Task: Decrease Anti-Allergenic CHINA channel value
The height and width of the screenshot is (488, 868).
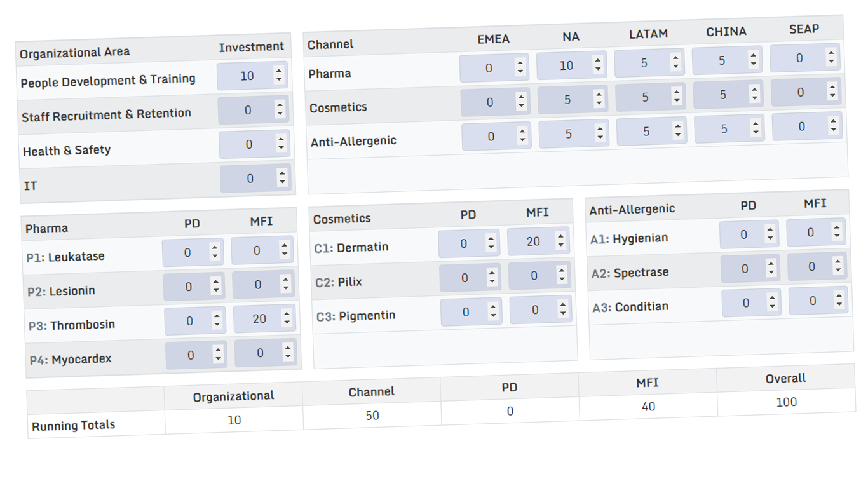Action: [x=756, y=132]
